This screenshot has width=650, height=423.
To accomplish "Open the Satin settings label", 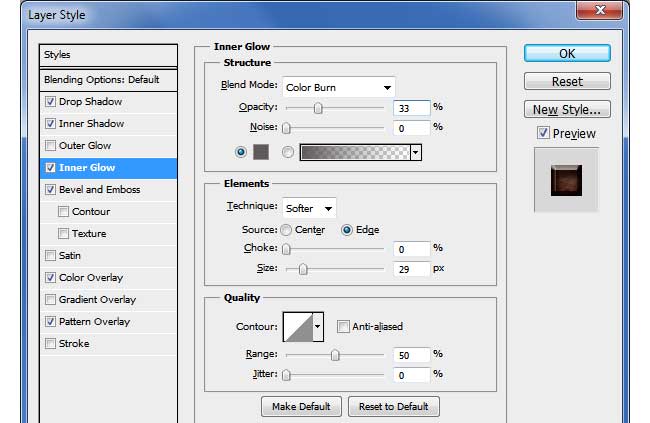I will (70, 255).
